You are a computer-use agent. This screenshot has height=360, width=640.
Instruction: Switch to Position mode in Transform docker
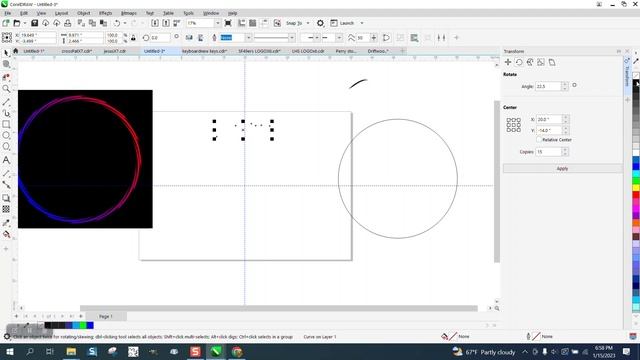[x=508, y=62]
